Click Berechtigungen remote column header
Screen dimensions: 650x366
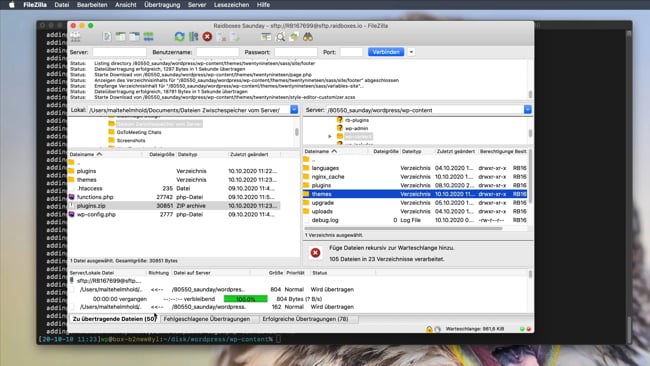coord(496,152)
